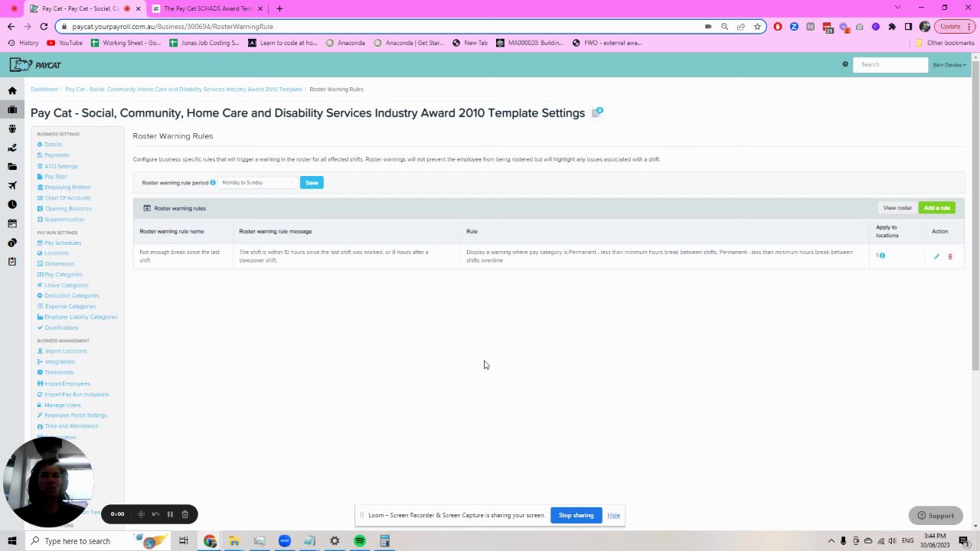The width and height of the screenshot is (980, 551).
Task: Click info icon beside Roster warning rule period
Action: (x=213, y=183)
